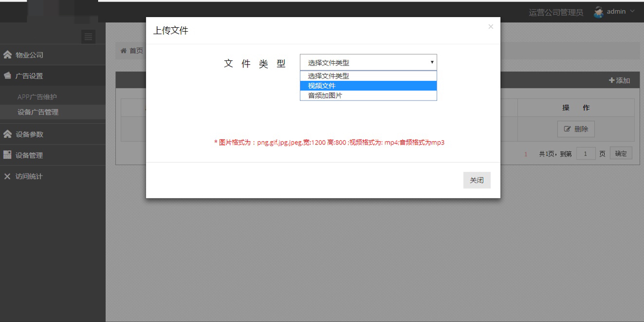644x322 pixels.
Task: Click the edit icon on 删除 button
Action: [568, 129]
